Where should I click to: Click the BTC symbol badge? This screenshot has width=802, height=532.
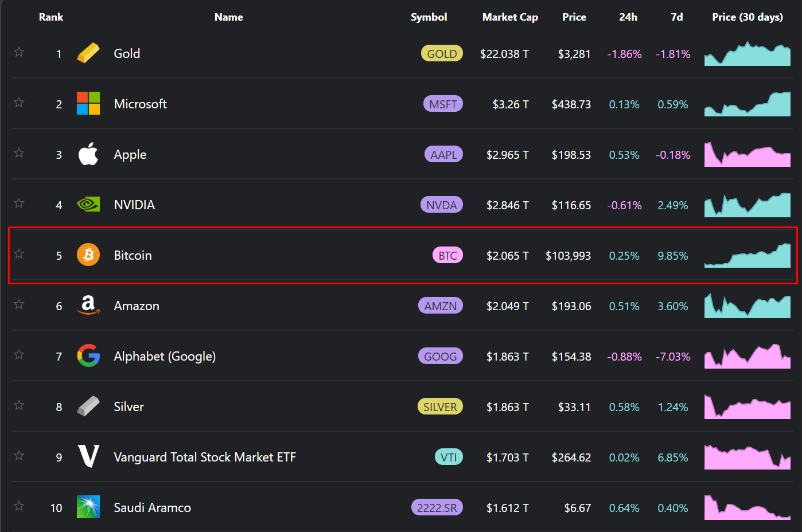coord(447,255)
